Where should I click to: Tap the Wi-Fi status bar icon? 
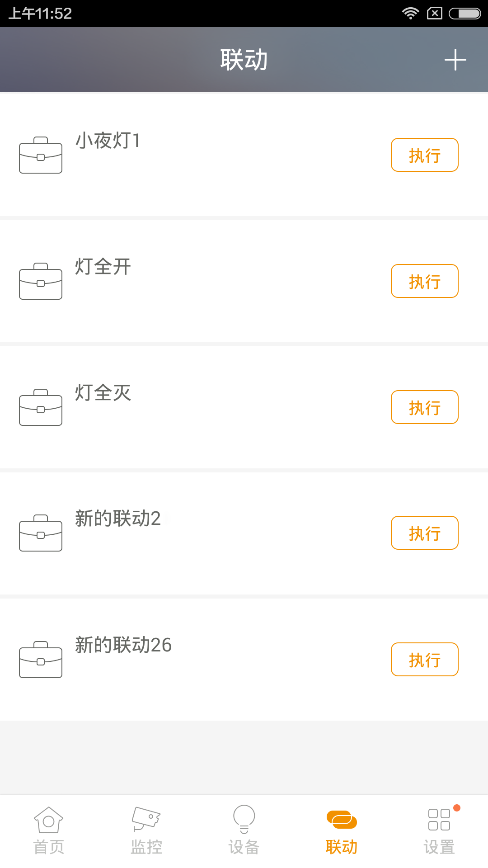click(410, 13)
